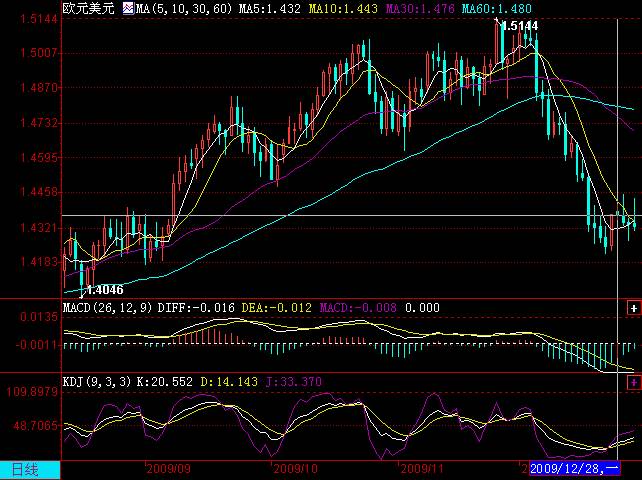Viewport: 642px width, 480px height.
Task: Click the purple J:33.370 value
Action: coord(294,382)
